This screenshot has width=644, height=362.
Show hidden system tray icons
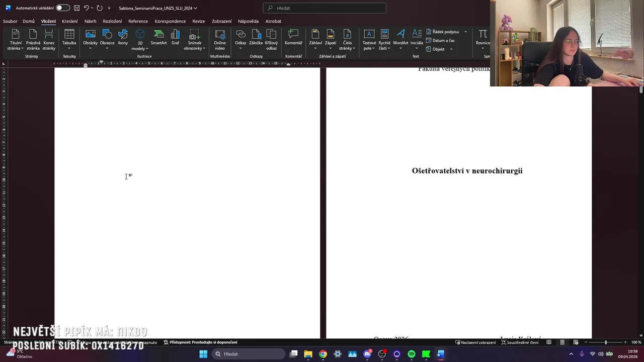point(571,354)
